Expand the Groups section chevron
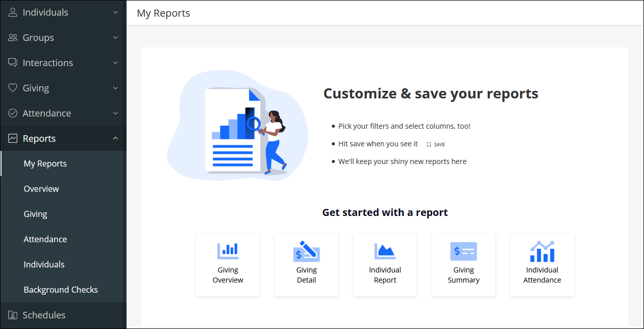 tap(115, 37)
